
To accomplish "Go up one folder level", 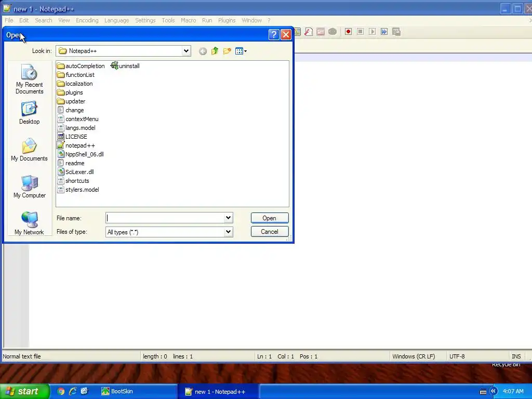I will tap(215, 51).
